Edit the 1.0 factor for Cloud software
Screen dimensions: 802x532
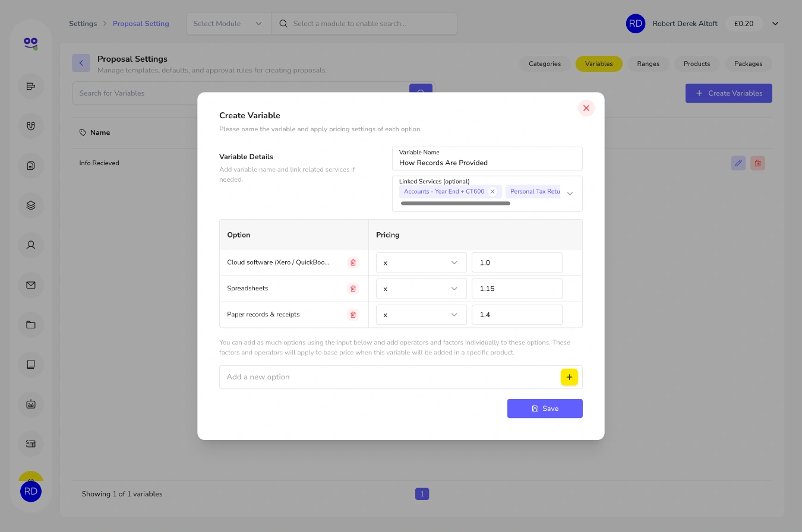(x=517, y=262)
